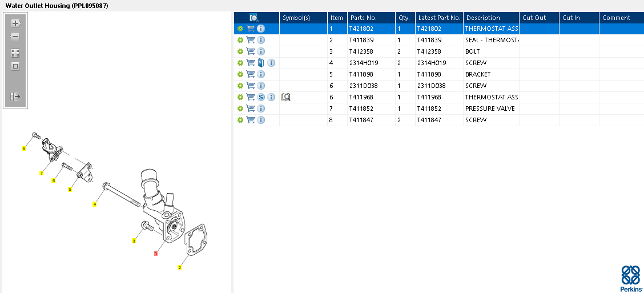Select callout 4 label on diagram
The height and width of the screenshot is (293, 644).
(95, 204)
